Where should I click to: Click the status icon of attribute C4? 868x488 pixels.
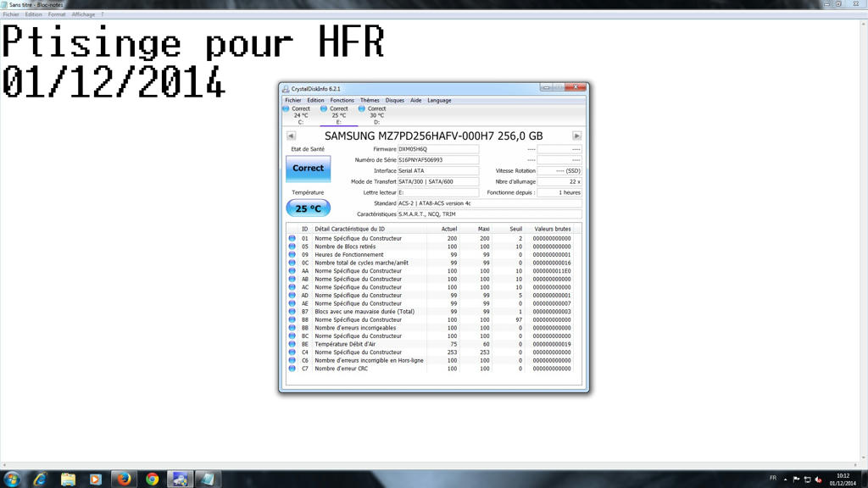coord(292,352)
